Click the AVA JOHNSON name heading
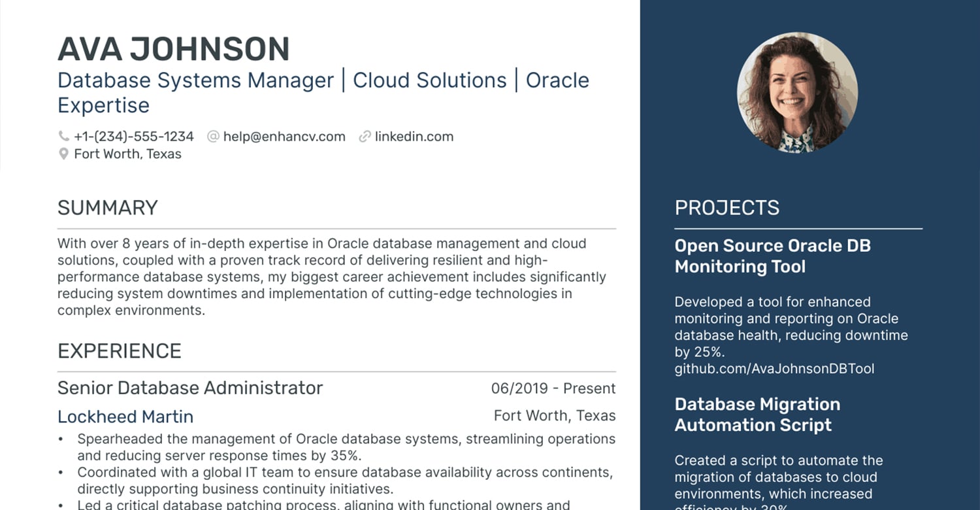 point(174,50)
